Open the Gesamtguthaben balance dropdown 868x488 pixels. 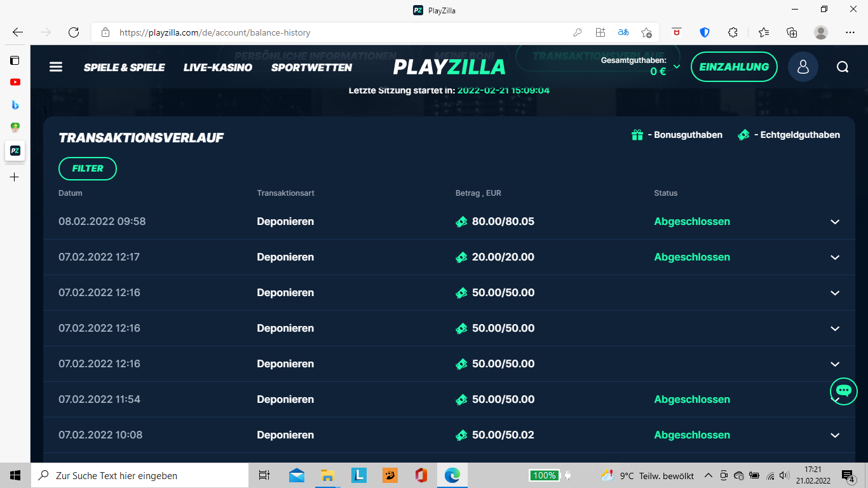tap(677, 67)
